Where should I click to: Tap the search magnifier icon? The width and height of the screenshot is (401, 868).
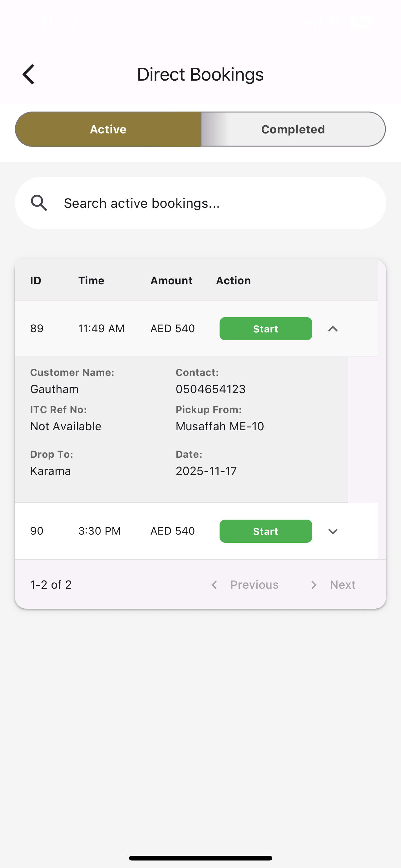click(39, 203)
